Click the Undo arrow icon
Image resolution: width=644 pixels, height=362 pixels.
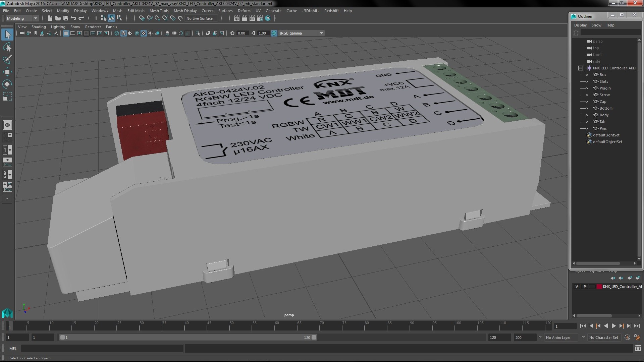pos(73,18)
